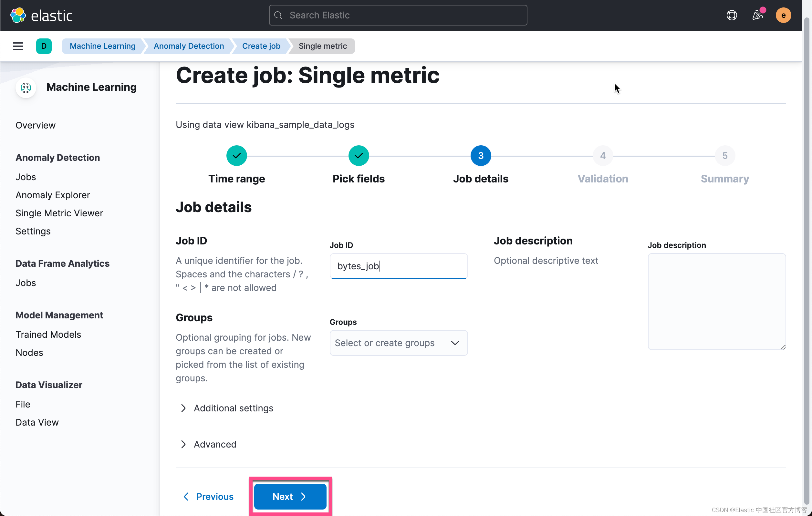This screenshot has width=812, height=516.
Task: Open Single Metric Viewer in sidebar
Action: click(x=59, y=213)
